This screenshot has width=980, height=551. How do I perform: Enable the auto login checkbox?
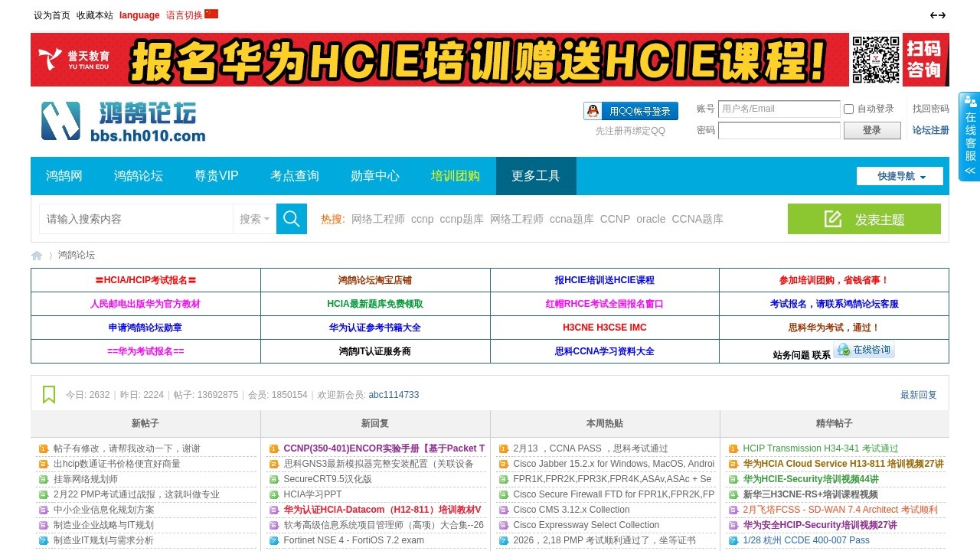tap(848, 109)
